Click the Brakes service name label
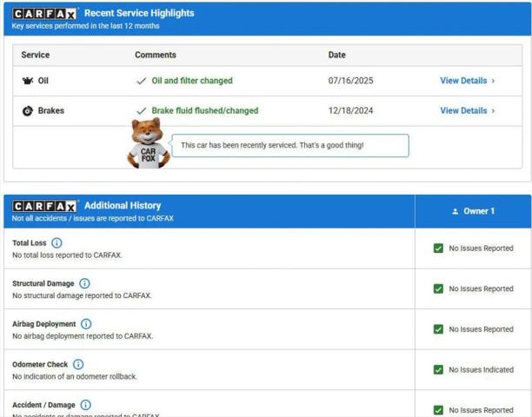This screenshot has width=532, height=417. 51,110
